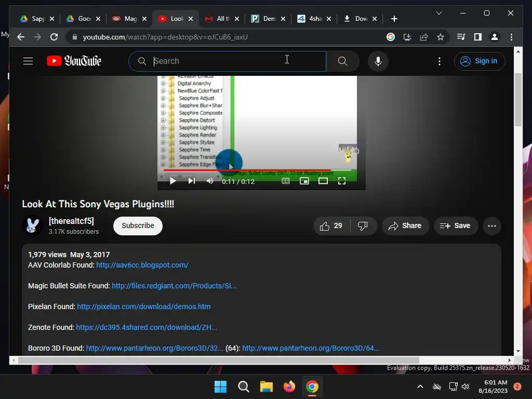Open YouTube settings three-dot menu
The height and width of the screenshot is (399, 532).
pos(440,61)
